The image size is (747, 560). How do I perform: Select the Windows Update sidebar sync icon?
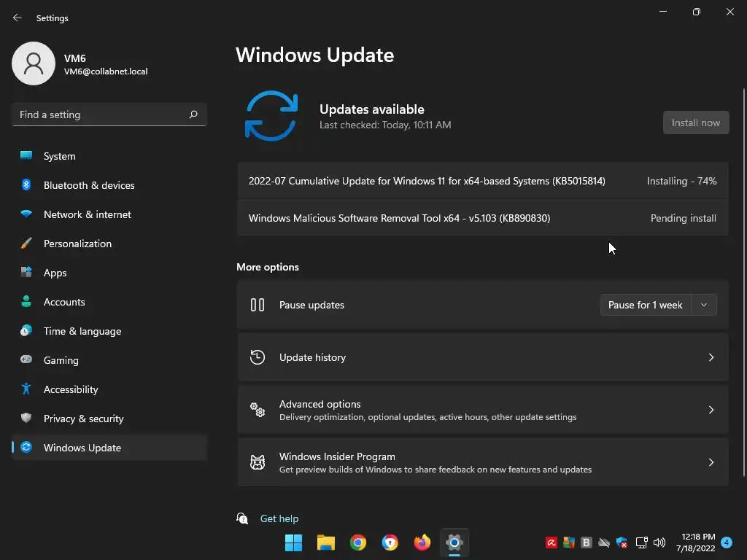(26, 447)
